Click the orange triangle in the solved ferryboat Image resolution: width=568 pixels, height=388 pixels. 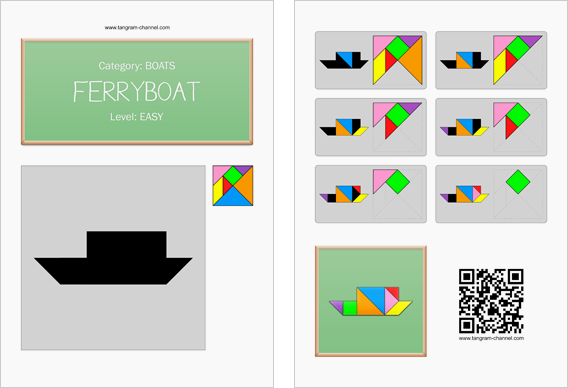click(x=366, y=306)
